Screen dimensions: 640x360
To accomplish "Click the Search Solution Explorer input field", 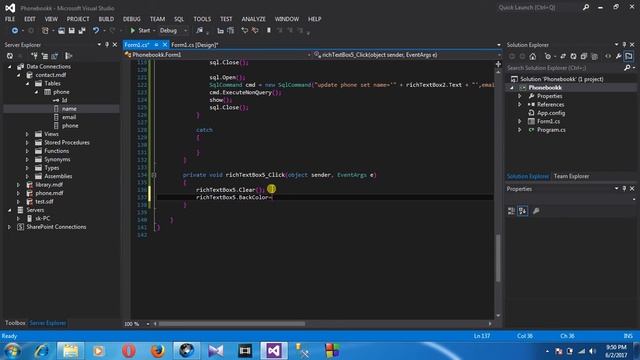I will [x=565, y=68].
